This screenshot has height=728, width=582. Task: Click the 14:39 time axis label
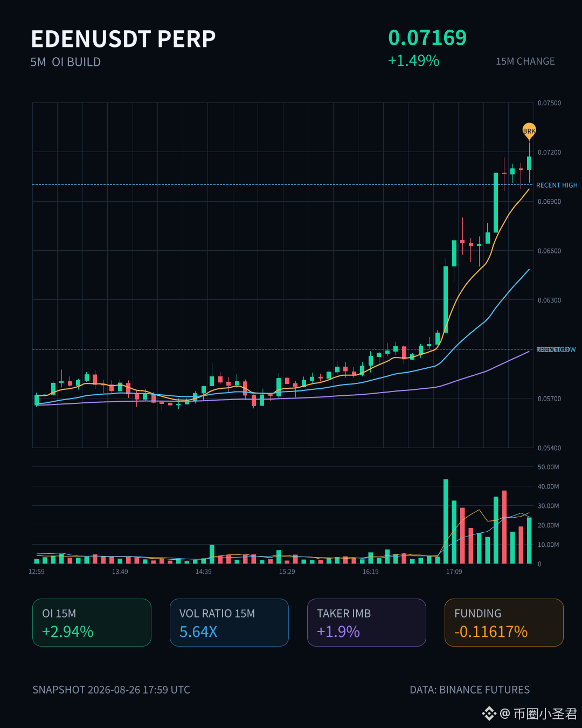coord(204,572)
